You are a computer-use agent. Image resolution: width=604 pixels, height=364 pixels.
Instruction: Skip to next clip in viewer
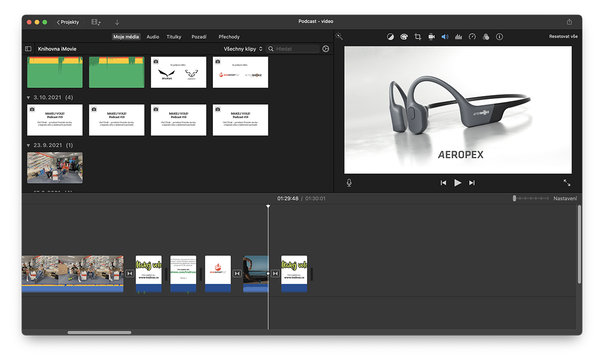click(x=472, y=183)
